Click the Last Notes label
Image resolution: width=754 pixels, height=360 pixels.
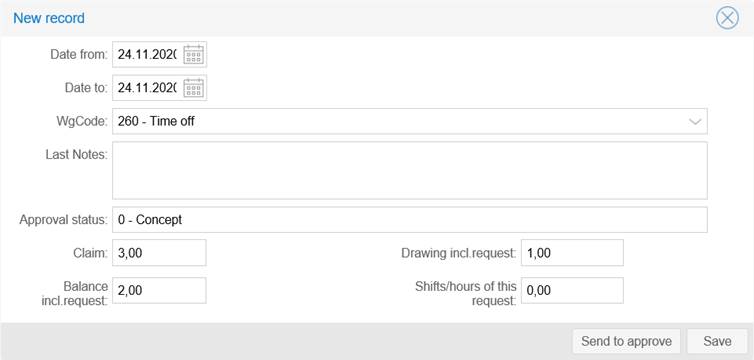point(77,155)
